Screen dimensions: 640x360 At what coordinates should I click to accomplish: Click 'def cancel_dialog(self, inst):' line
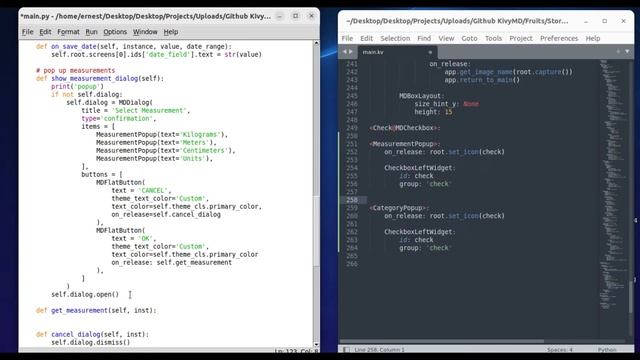(x=92, y=334)
